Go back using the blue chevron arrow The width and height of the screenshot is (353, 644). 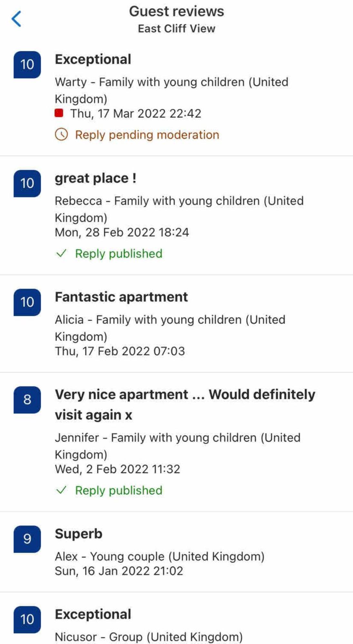click(x=16, y=19)
